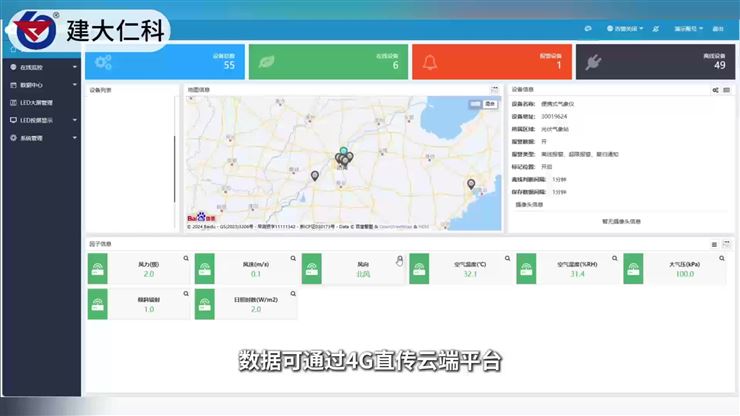Click the gears icon on the 55 devices card
The width and height of the screenshot is (740, 416).
coord(103,62)
